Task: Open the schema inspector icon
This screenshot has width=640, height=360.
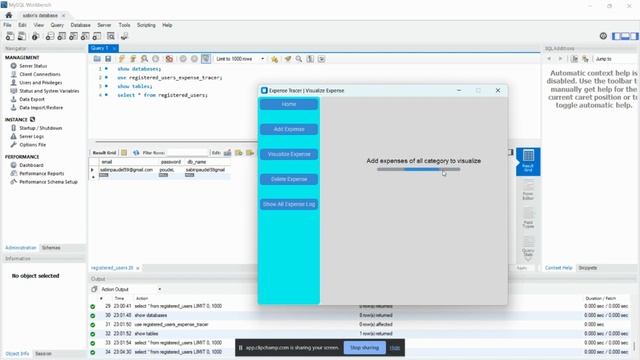Action: pos(36,36)
